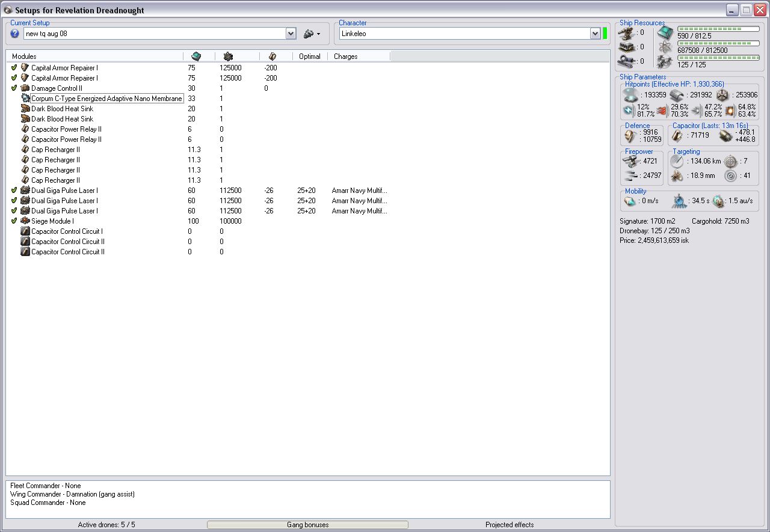Click the capacitor capacity icon beside 71719
Screen dimensions: 770x532
(677, 136)
